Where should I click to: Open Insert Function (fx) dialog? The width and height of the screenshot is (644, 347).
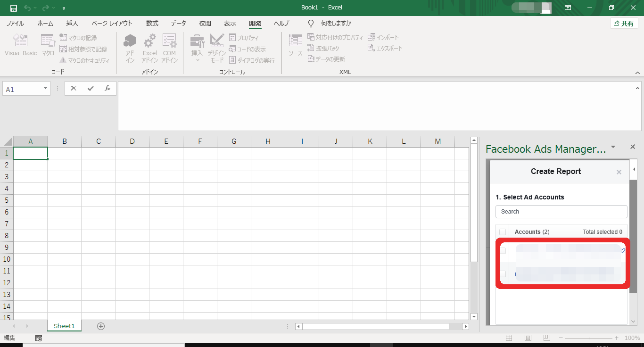tap(107, 88)
